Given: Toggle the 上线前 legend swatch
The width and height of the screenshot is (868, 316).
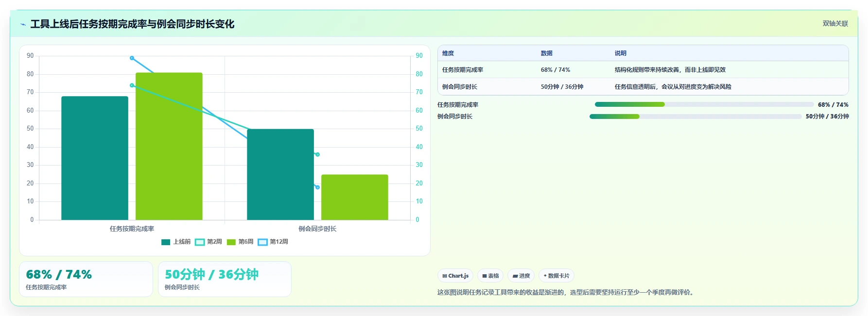Looking at the screenshot, I should [166, 242].
